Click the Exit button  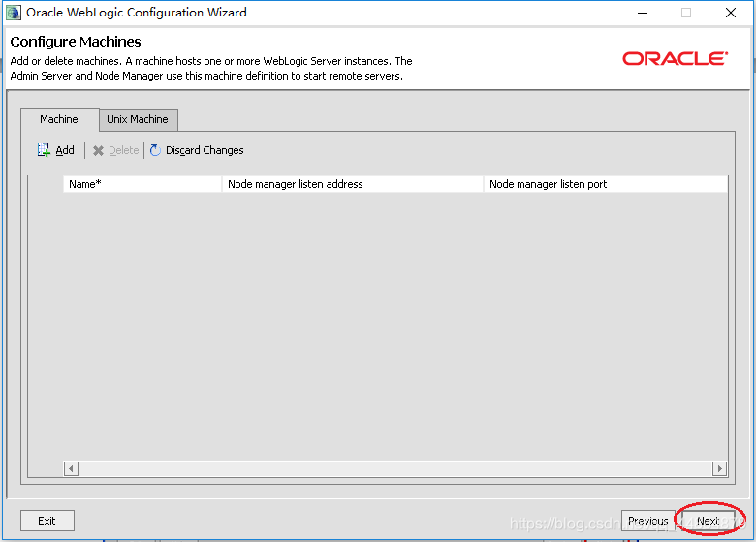[47, 521]
